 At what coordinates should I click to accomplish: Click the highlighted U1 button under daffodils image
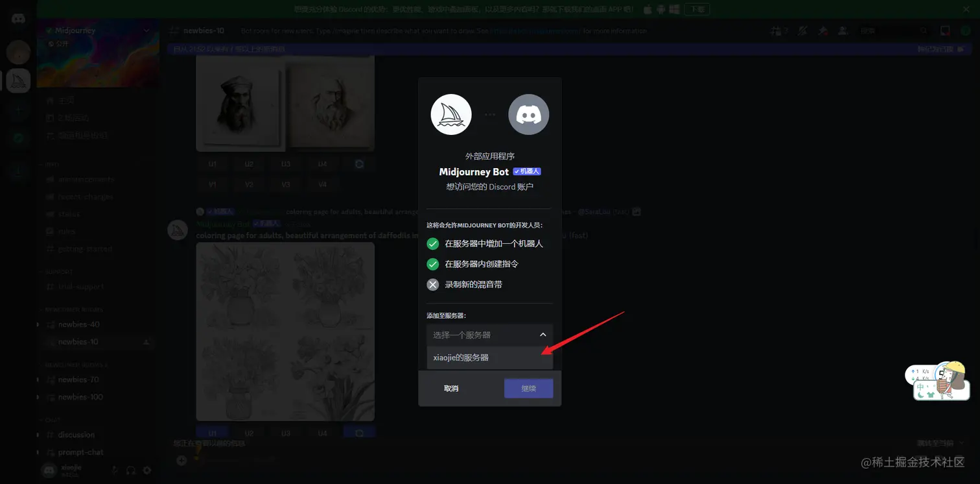coord(213,433)
